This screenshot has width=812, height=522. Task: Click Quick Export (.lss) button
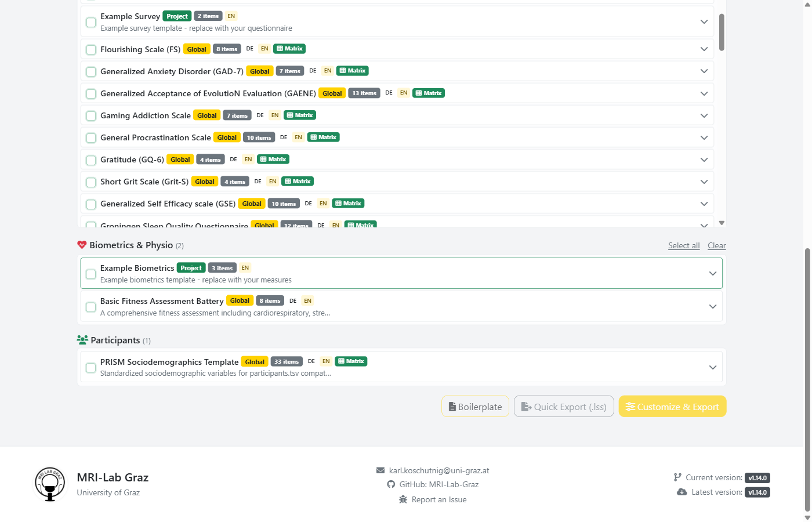564,407
